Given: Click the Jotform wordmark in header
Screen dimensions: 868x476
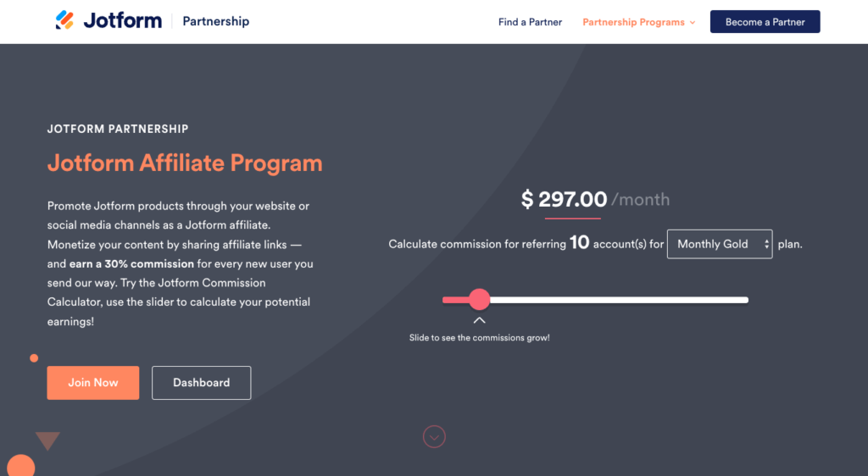Looking at the screenshot, I should pyautogui.click(x=122, y=20).
